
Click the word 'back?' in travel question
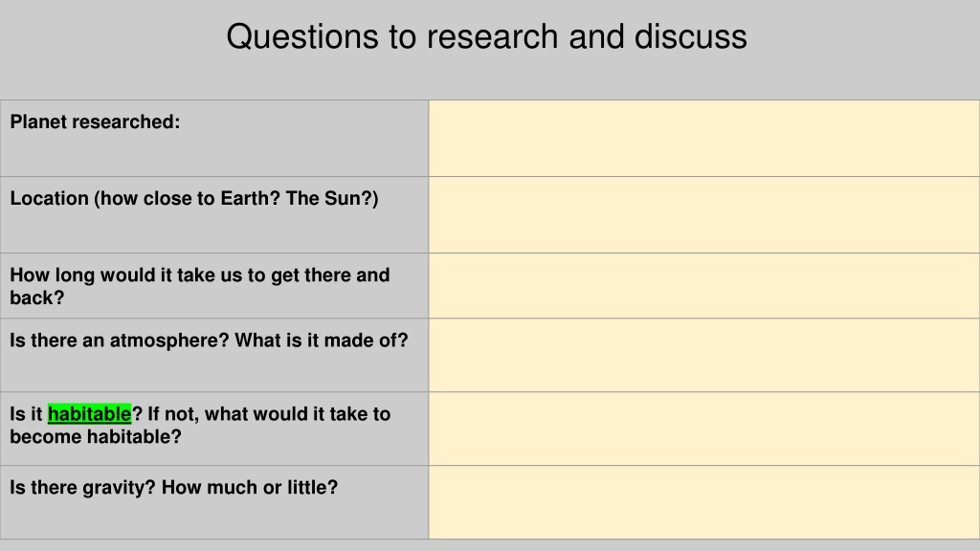click(x=37, y=298)
